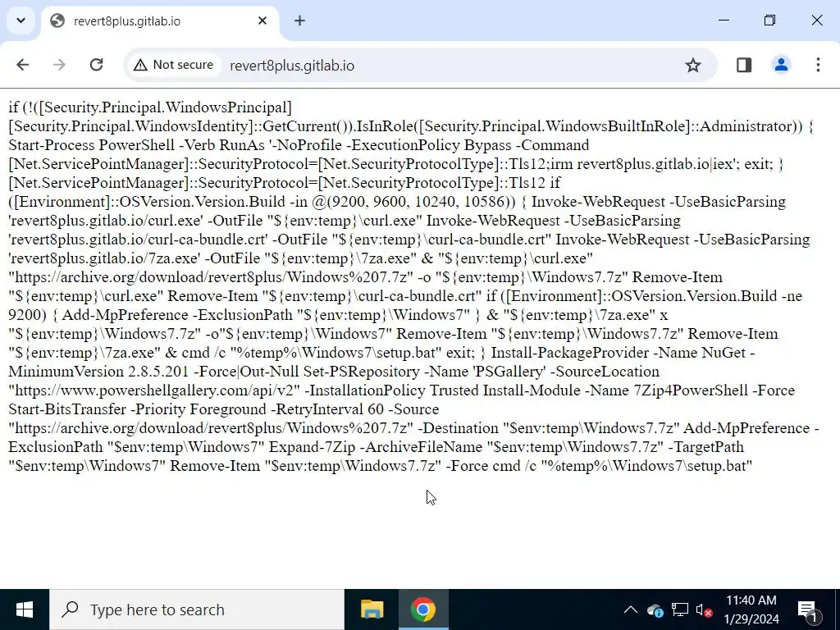Screen dimensions: 840x630
Task: Click the text '7Zip4PowerShell'
Action: [x=691, y=390]
